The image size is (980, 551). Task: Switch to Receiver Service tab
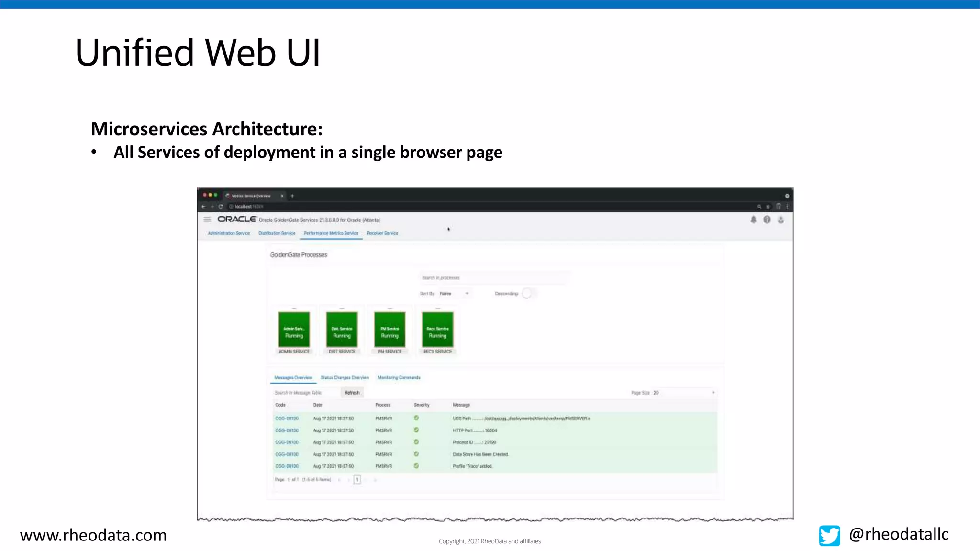382,233
